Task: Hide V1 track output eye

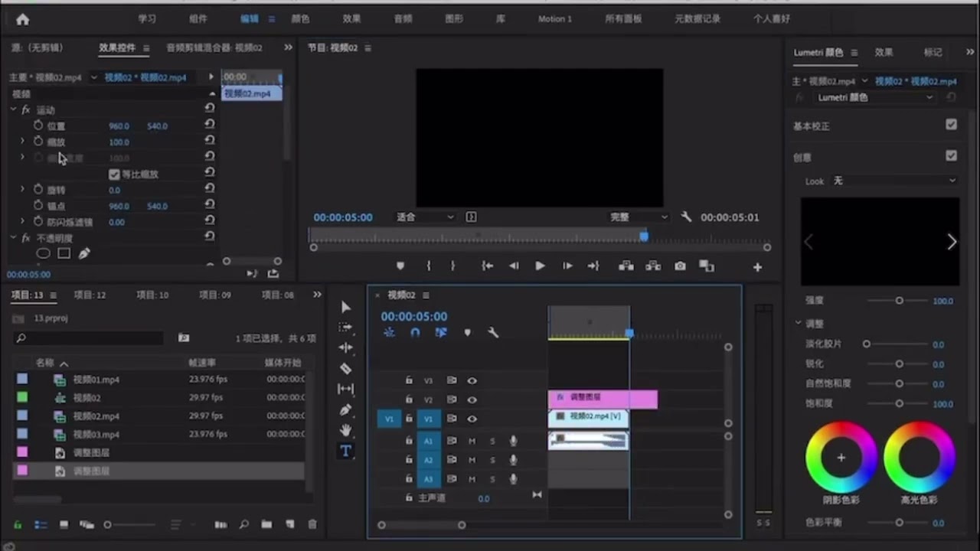Action: pos(472,419)
